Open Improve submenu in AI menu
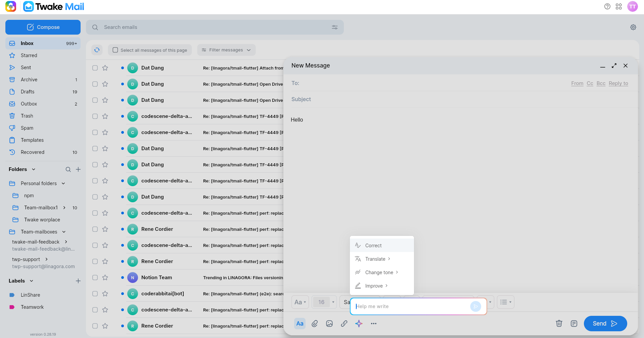Screen dimensions: 644x338 [x=382, y=286]
